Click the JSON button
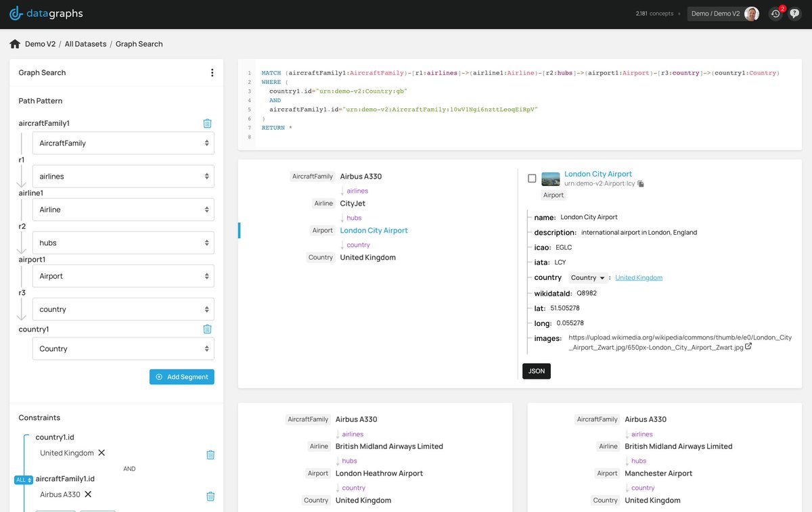Viewport: 812px width, 512px height. pyautogui.click(x=537, y=371)
